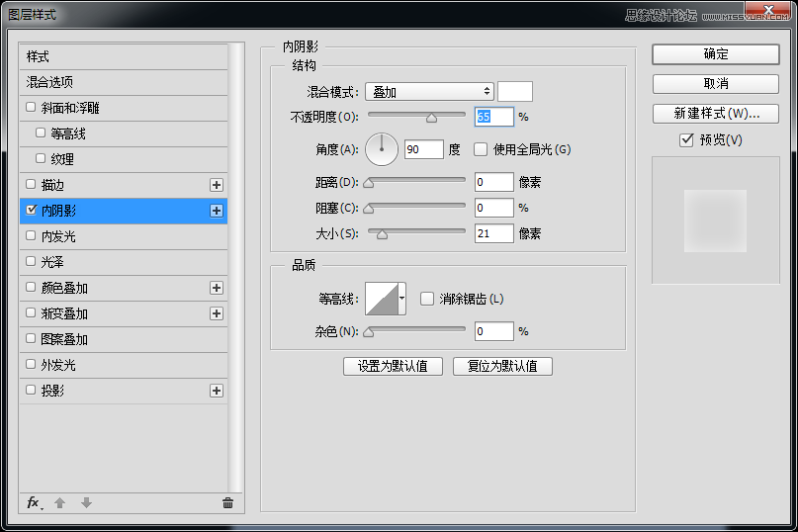The width and height of the screenshot is (798, 532).
Task: Click the 复位为默认值 button
Action: click(502, 367)
